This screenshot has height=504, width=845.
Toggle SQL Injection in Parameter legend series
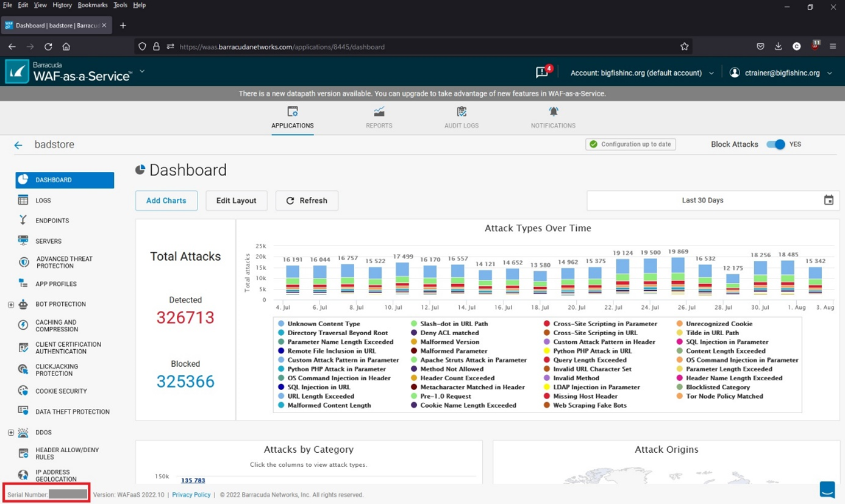click(722, 342)
